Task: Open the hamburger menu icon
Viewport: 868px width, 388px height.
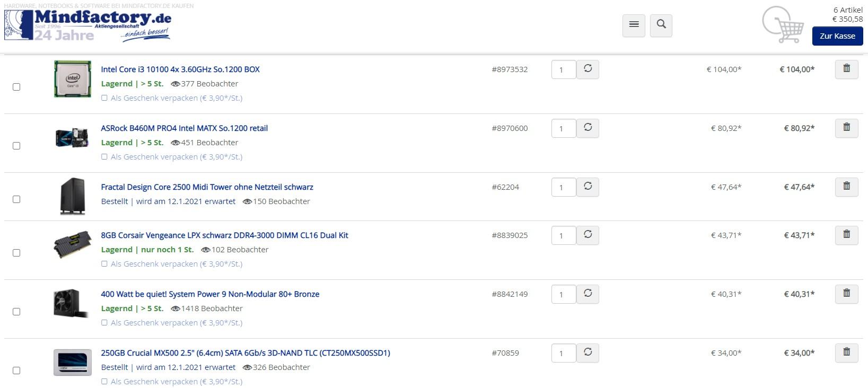Action: coord(634,25)
